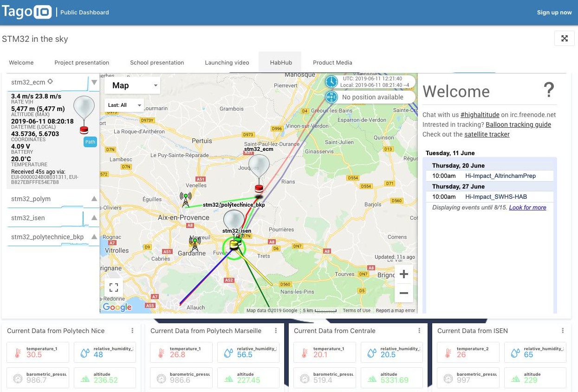The width and height of the screenshot is (578, 392).
Task: Open ISEN widget options menu
Action: [x=563, y=331]
